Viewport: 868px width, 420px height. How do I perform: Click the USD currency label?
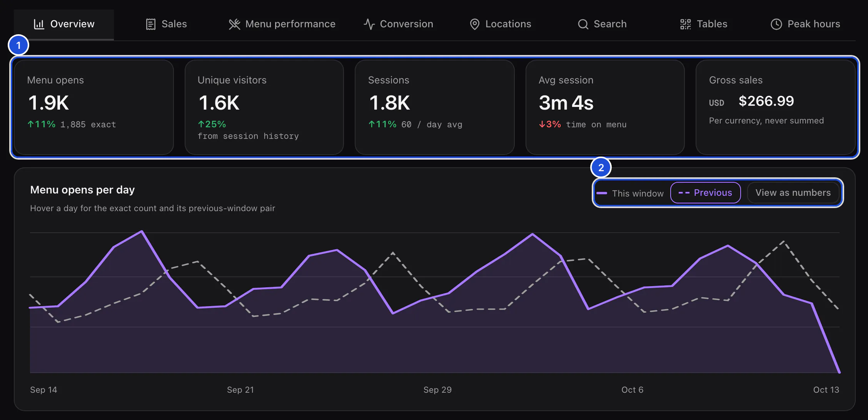(x=716, y=103)
